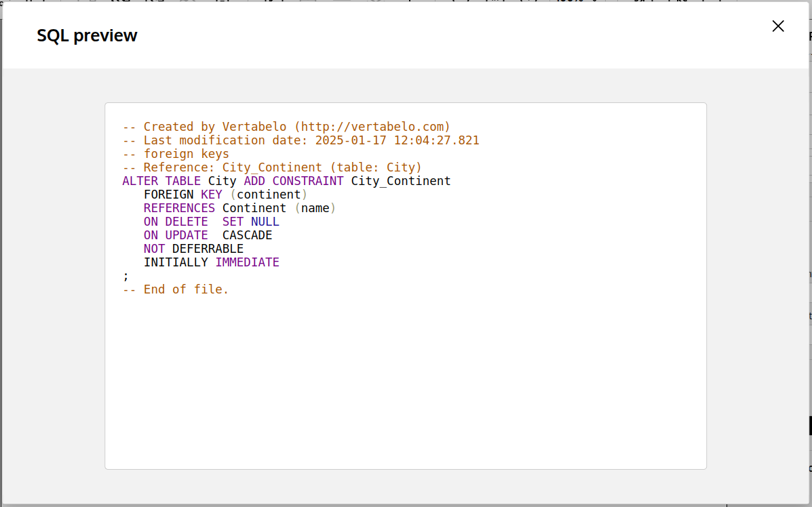This screenshot has height=507, width=812.
Task: Click the continent column in parentheses
Action: point(269,195)
